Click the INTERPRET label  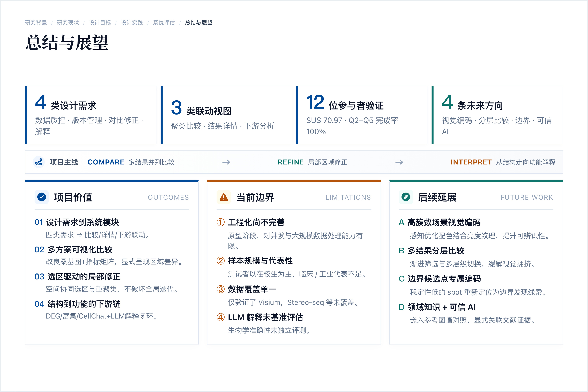(x=471, y=162)
